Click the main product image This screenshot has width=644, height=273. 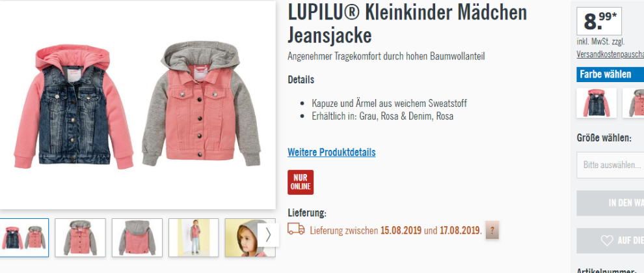pyautogui.click(x=137, y=105)
